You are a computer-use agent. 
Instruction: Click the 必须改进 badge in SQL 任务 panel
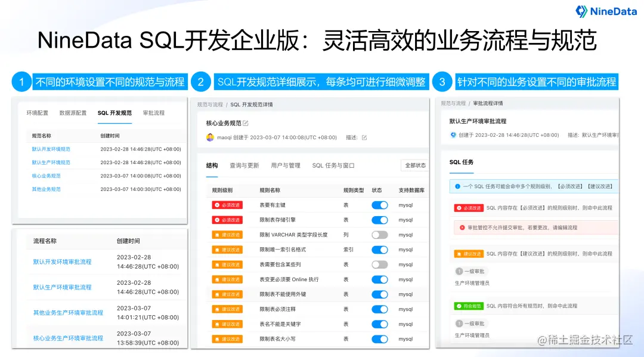click(x=469, y=208)
